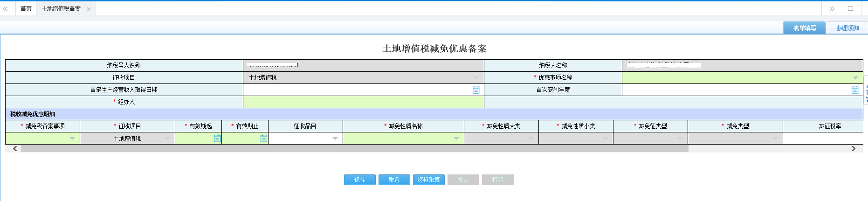Open calendar icon for 有效期止
This screenshot has width=868, height=201.
264,139
